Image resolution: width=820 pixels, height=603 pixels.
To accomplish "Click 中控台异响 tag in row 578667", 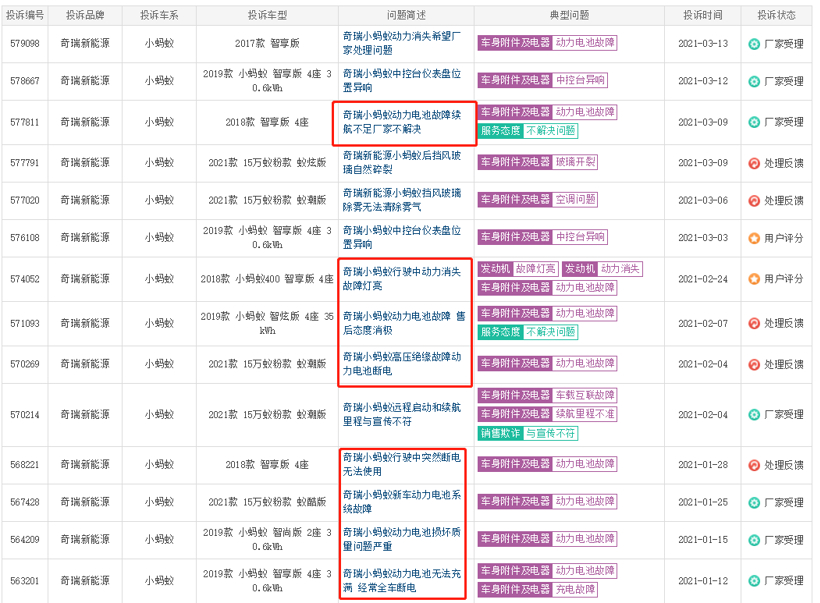I will [580, 80].
